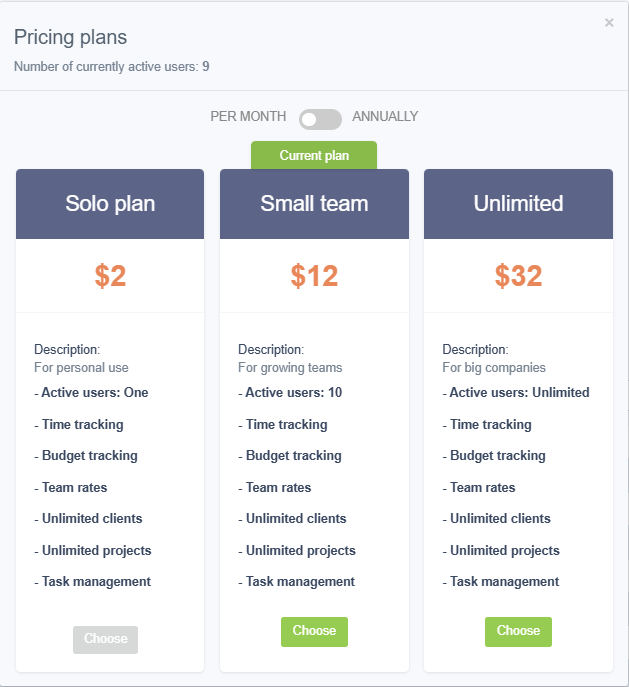Click the $32 price
Image resolution: width=629 pixels, height=687 pixels.
[x=518, y=276]
